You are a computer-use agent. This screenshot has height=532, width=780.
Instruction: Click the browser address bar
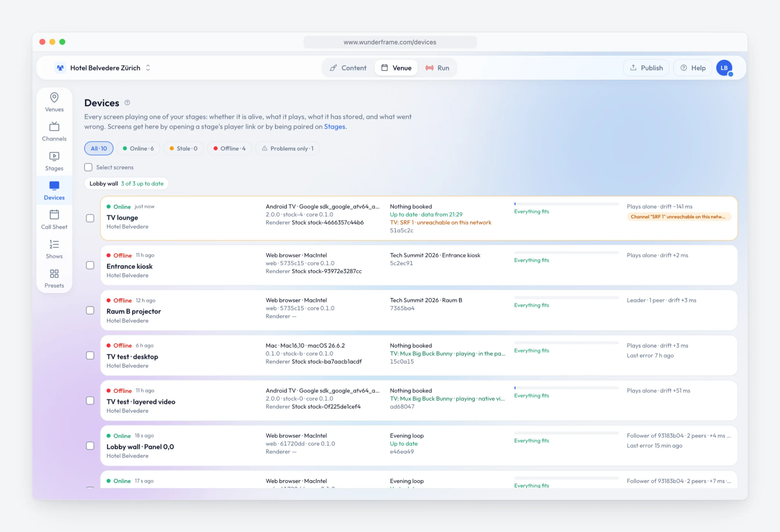(x=390, y=42)
